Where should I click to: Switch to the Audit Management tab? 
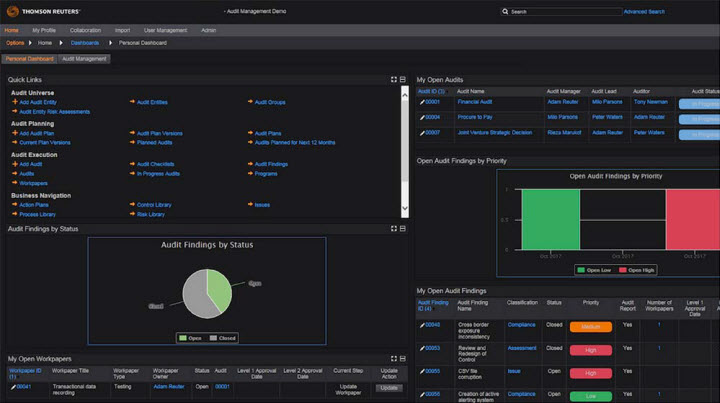tap(84, 59)
